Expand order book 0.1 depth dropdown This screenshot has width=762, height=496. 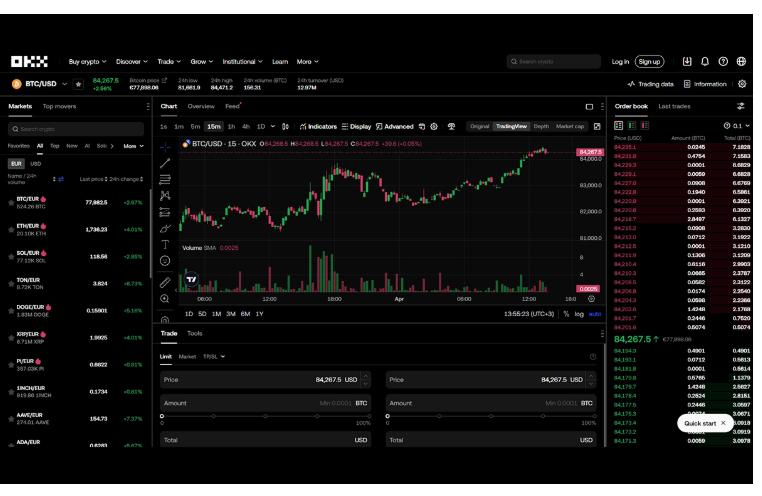740,125
